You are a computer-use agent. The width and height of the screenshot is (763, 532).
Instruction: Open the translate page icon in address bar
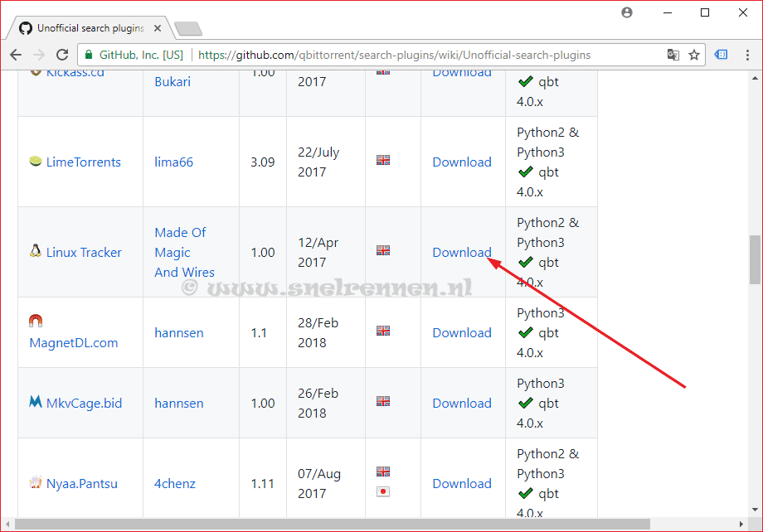673,55
